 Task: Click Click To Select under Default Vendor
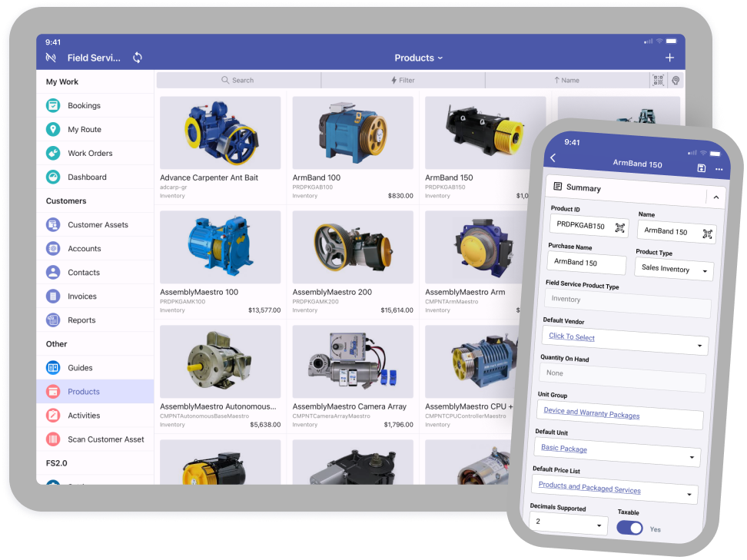(571, 336)
